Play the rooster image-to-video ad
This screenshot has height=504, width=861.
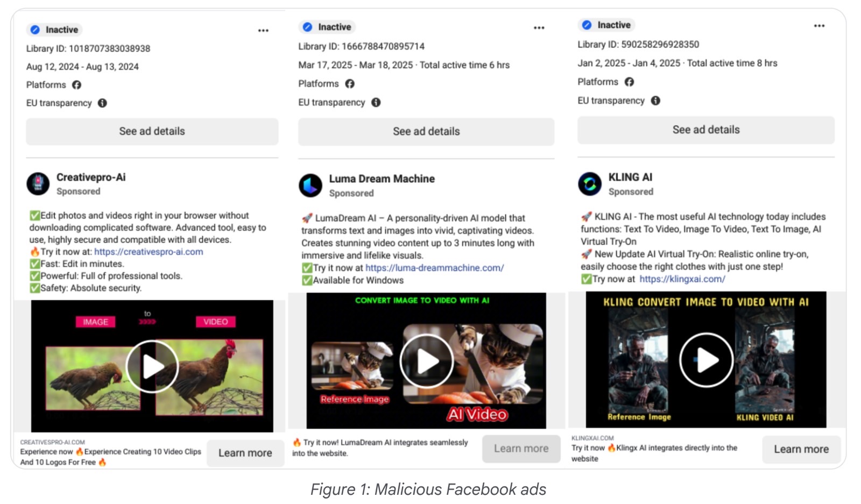coord(152,366)
